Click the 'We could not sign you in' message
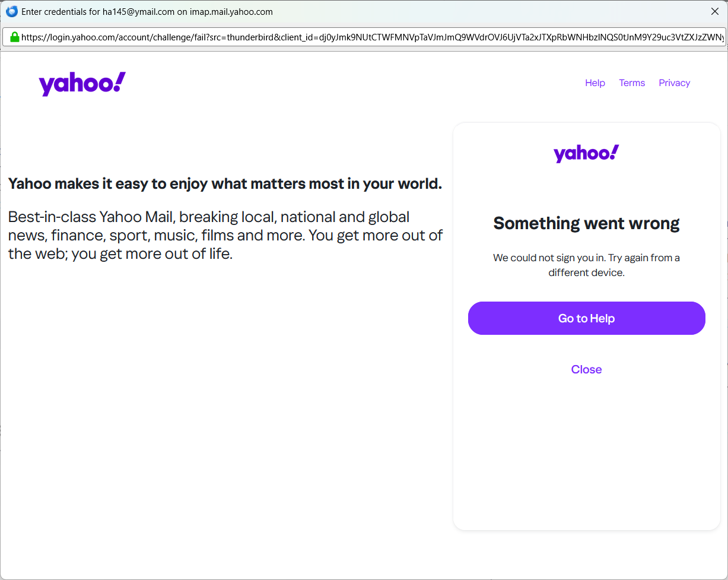 [x=586, y=265]
